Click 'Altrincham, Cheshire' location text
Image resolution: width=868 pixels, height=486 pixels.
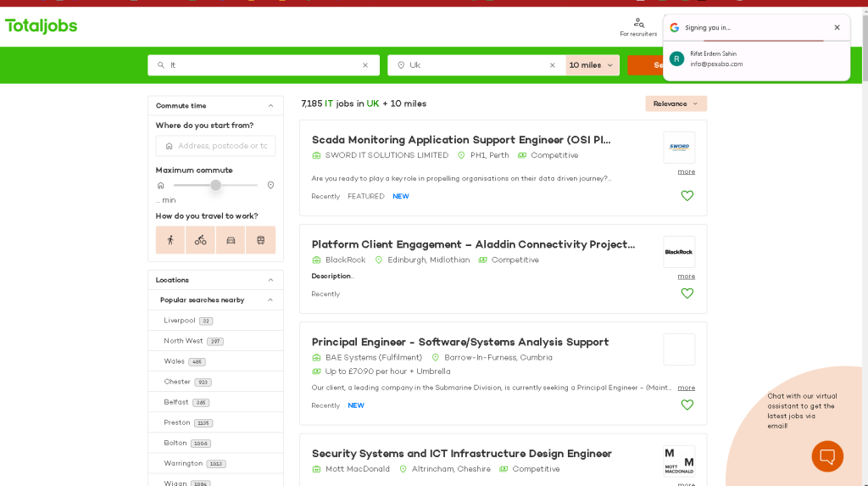(x=451, y=469)
